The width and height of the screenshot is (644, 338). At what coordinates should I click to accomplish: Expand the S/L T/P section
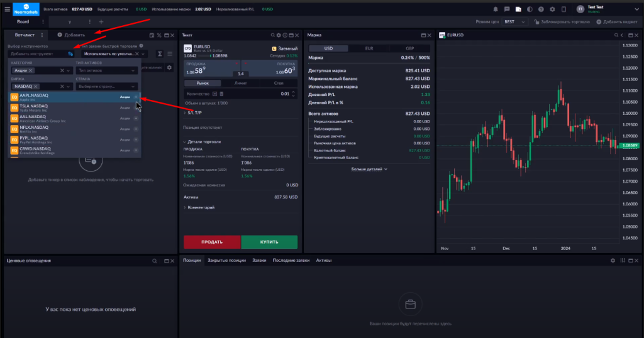[192, 112]
